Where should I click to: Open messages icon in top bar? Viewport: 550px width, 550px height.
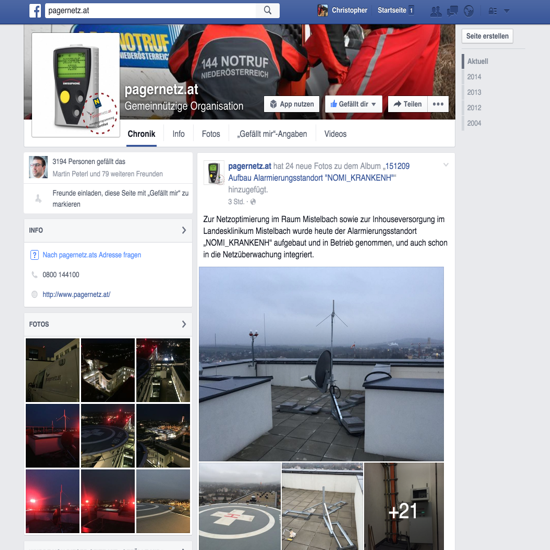coord(452,11)
